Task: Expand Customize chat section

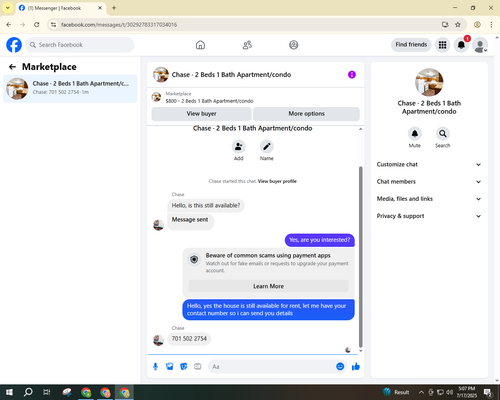Action: coord(429,164)
